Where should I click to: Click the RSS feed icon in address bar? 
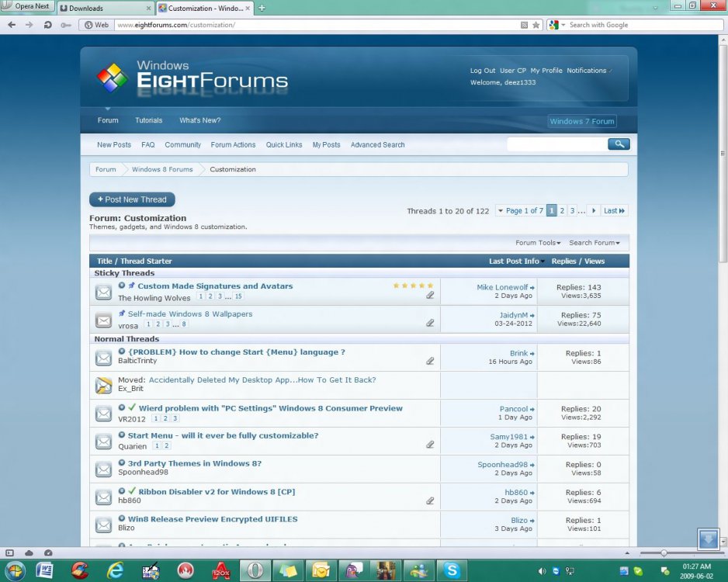coord(524,25)
